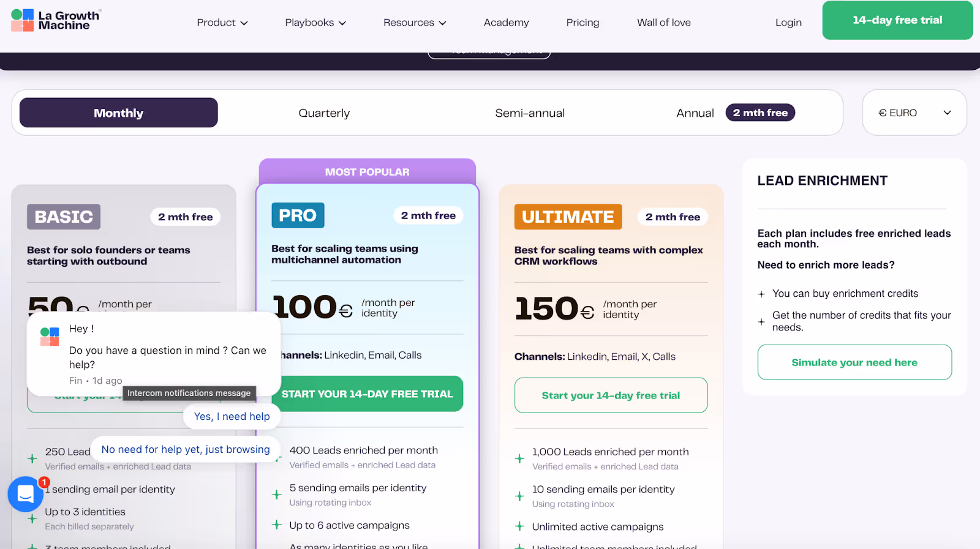Screen dimensions: 980x549
Task: Expand the Product menu
Action: click(x=222, y=23)
